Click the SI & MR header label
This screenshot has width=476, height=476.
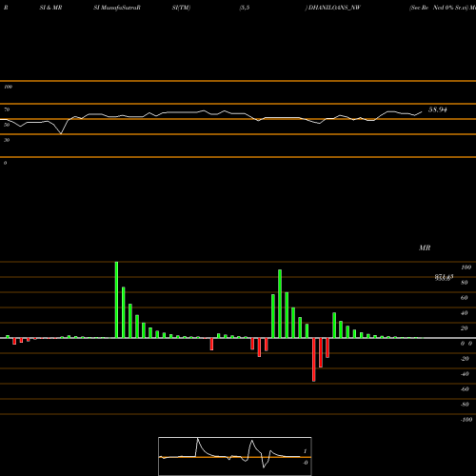pos(50,8)
